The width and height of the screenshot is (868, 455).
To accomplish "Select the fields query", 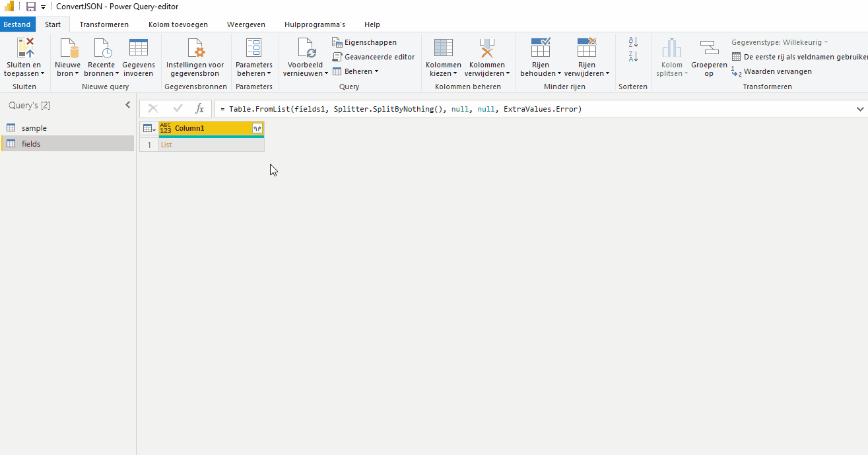I will pyautogui.click(x=67, y=143).
